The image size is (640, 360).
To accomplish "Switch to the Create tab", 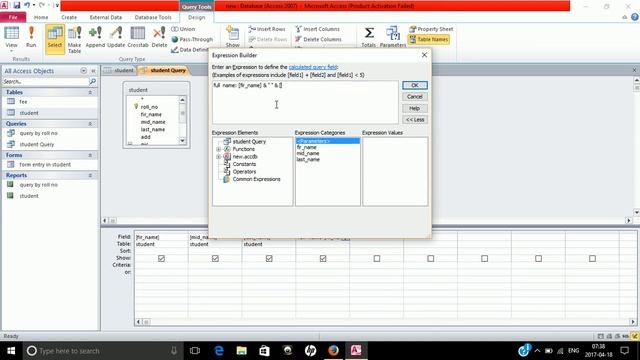I will click(69, 17).
